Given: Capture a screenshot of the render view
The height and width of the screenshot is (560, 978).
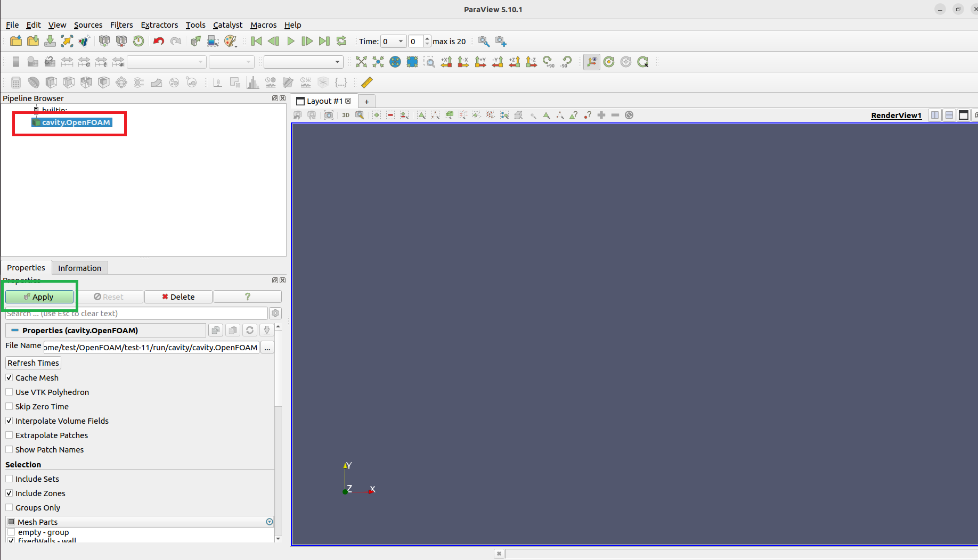Looking at the screenshot, I should [x=329, y=115].
